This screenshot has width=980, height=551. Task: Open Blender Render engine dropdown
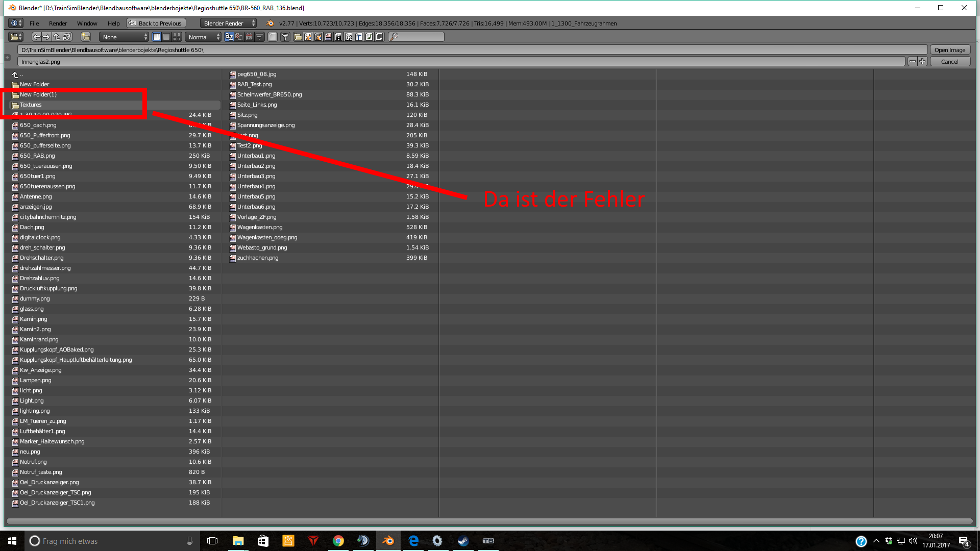[229, 23]
